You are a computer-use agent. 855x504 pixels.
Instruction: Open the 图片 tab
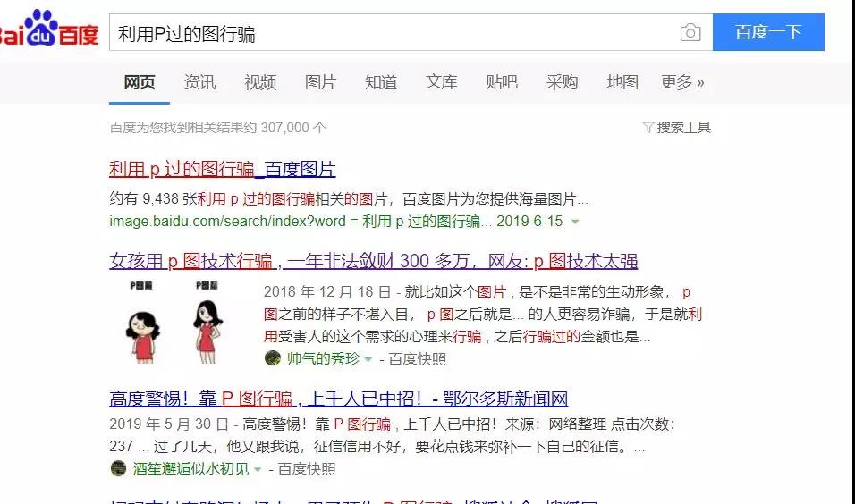click(320, 82)
